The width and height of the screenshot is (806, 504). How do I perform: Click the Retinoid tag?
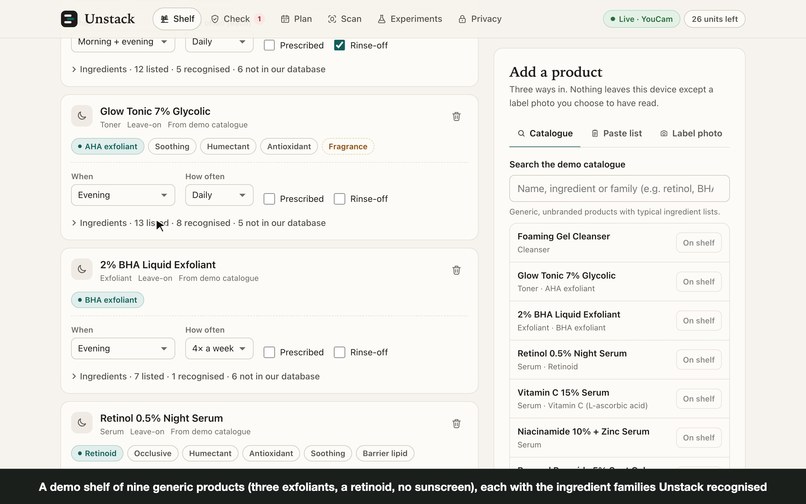pos(97,454)
